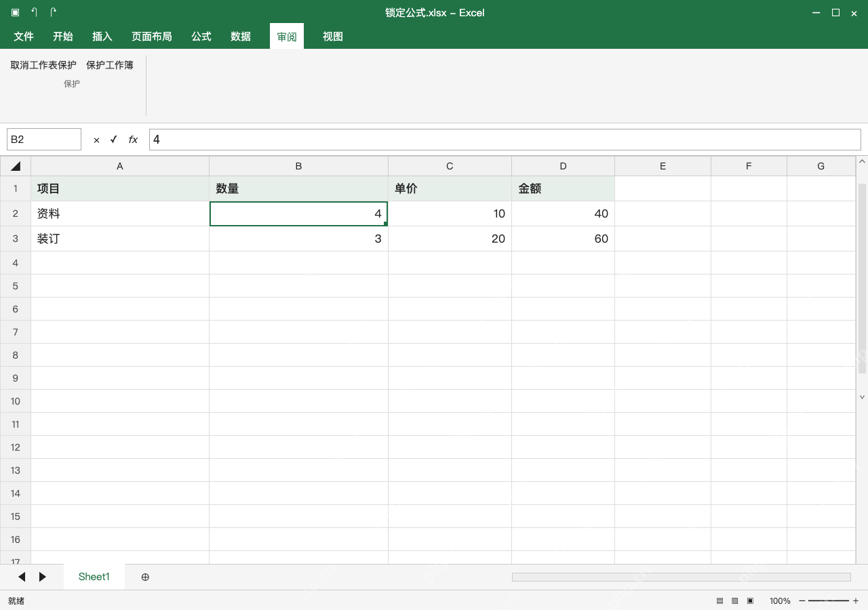Screen dimensions: 868x610
Task: Click the vertical scrollbar thumb
Action: tap(863, 278)
